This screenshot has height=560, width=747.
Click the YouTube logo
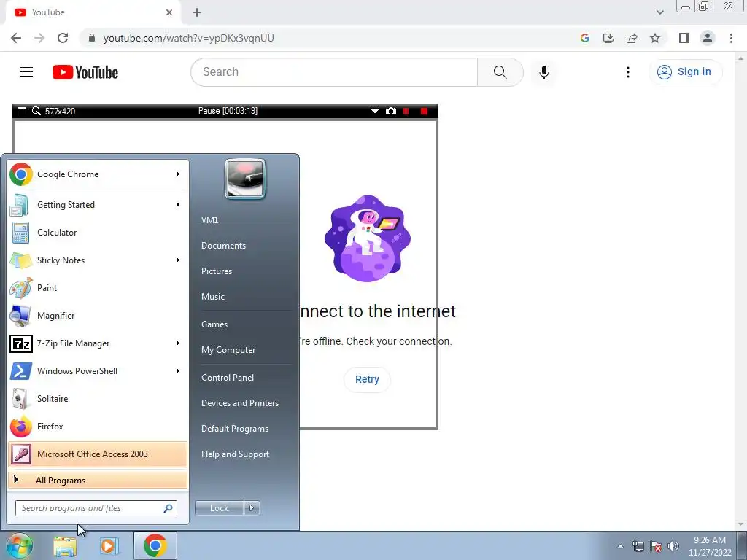point(85,72)
